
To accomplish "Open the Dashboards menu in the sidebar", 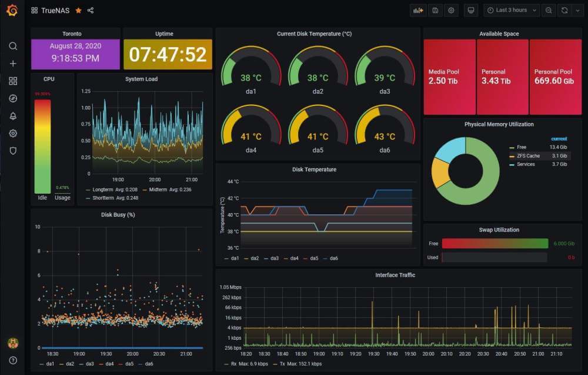I will coord(12,81).
